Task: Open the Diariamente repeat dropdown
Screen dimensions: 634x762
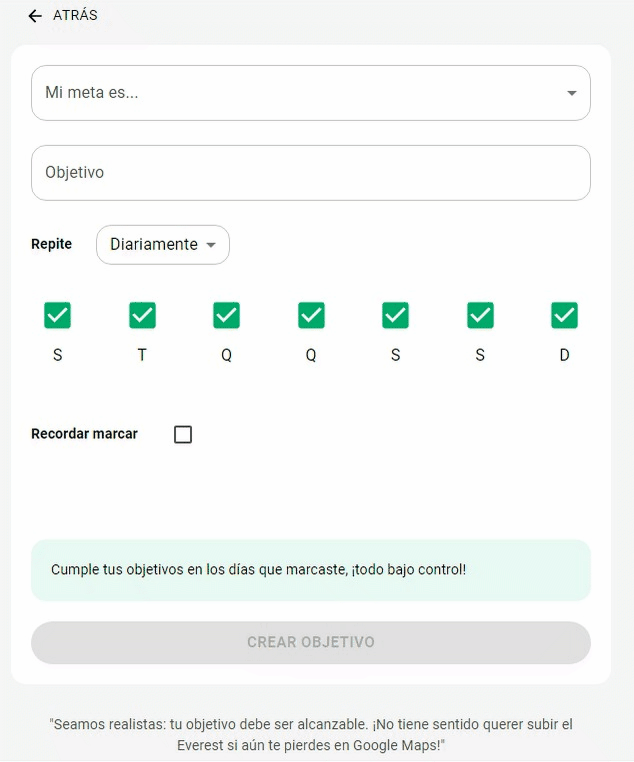Action: pos(163,244)
